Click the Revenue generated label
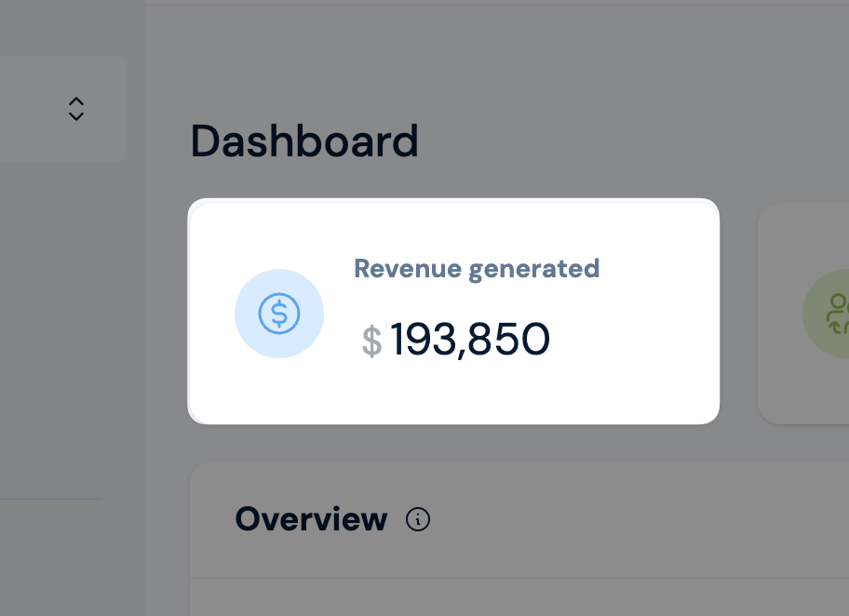The width and height of the screenshot is (849, 616). click(477, 269)
